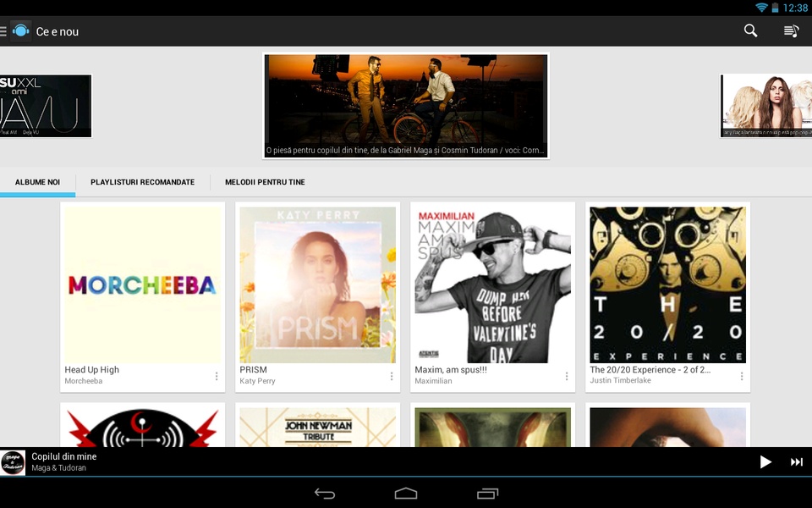The image size is (812, 508).
Task: Select the Deja Vu banner on the left
Action: click(46, 106)
